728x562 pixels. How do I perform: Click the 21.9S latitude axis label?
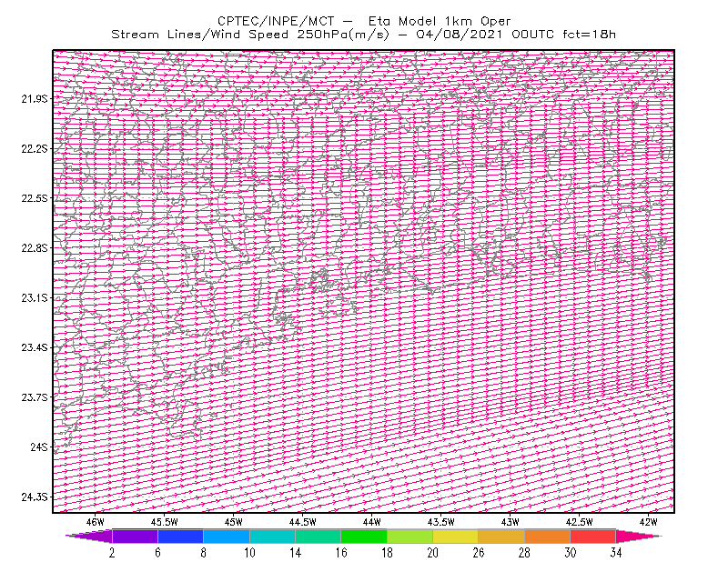point(35,98)
